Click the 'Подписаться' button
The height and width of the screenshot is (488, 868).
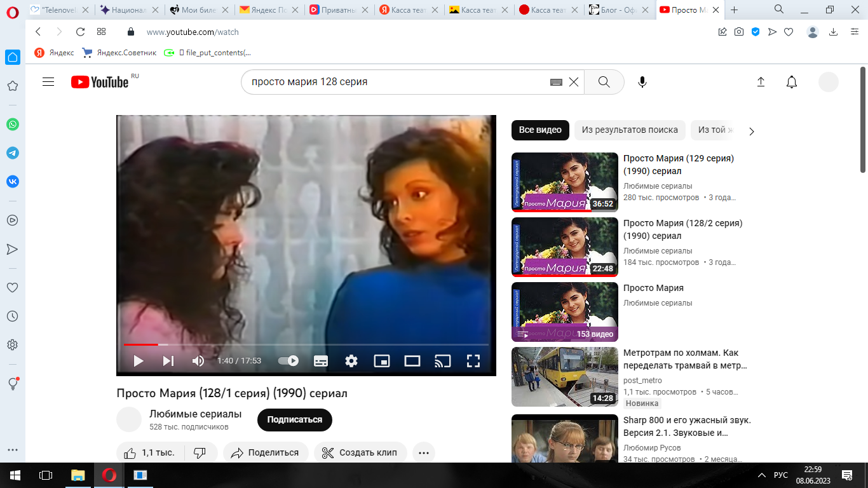(x=295, y=420)
